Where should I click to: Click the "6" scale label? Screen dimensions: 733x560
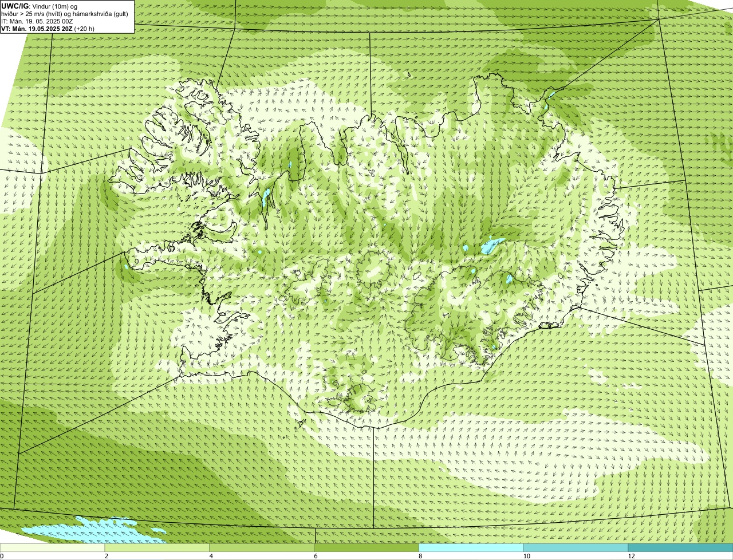point(316,556)
